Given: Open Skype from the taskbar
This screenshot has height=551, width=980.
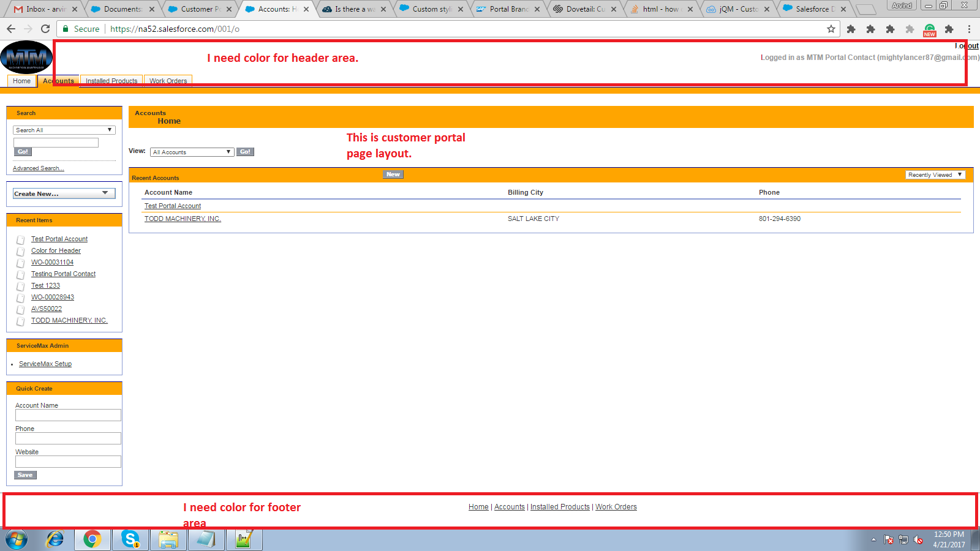Looking at the screenshot, I should click(x=130, y=539).
